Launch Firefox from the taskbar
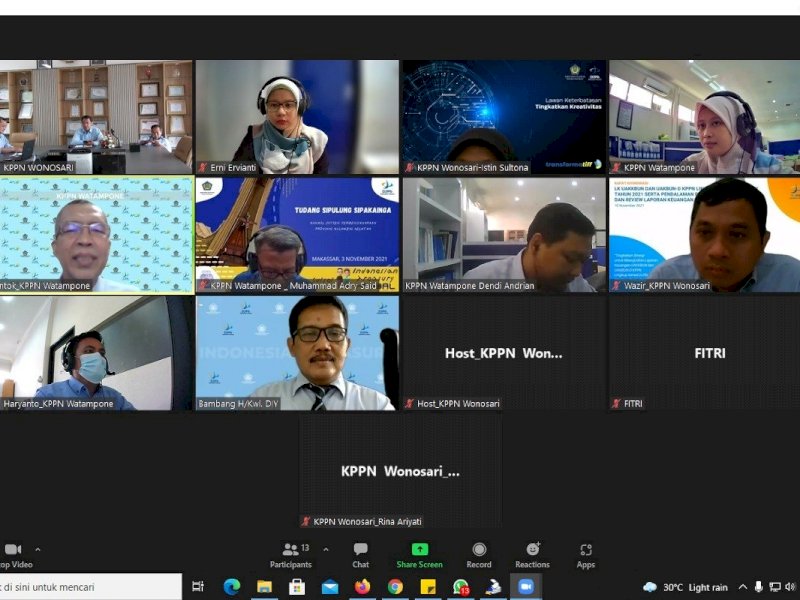This screenshot has width=800, height=600. point(362,585)
